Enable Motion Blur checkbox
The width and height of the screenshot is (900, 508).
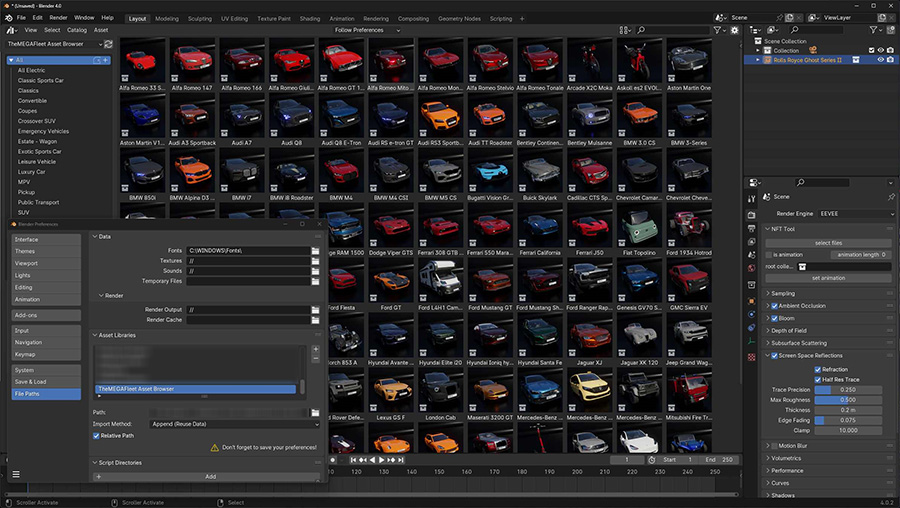tap(774, 446)
